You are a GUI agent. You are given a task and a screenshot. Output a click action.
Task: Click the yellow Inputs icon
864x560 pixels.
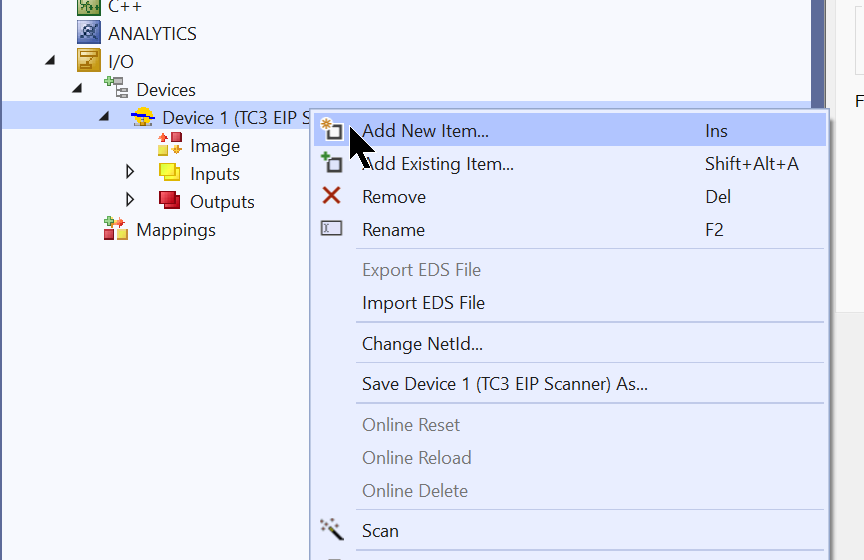tap(170, 173)
